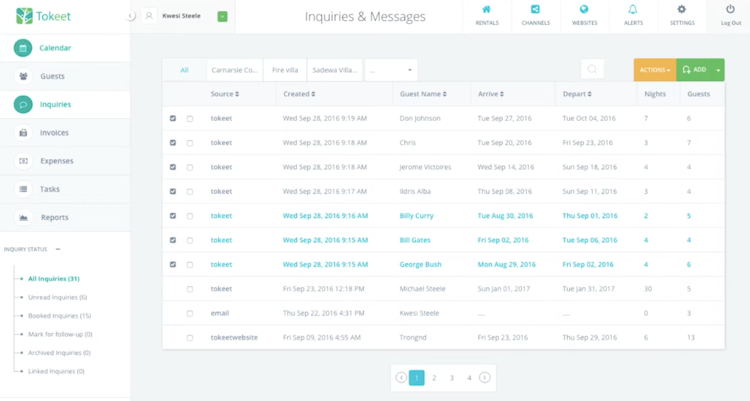The image size is (750, 401).
Task: Select the Carnarsie Co... rental tab
Action: click(234, 70)
